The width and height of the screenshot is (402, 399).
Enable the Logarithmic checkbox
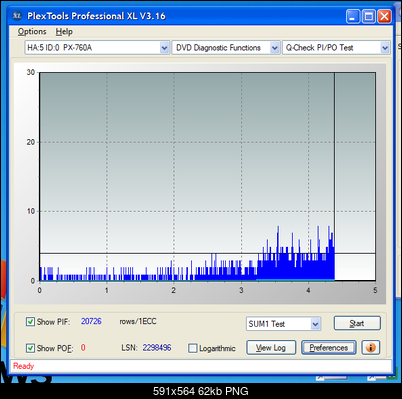[x=193, y=348]
